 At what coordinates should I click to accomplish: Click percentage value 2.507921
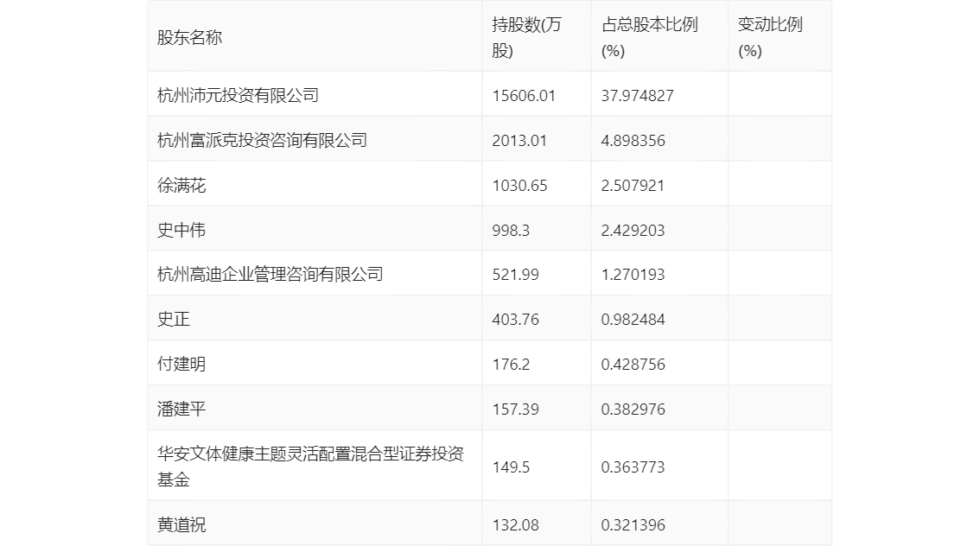[x=633, y=186]
